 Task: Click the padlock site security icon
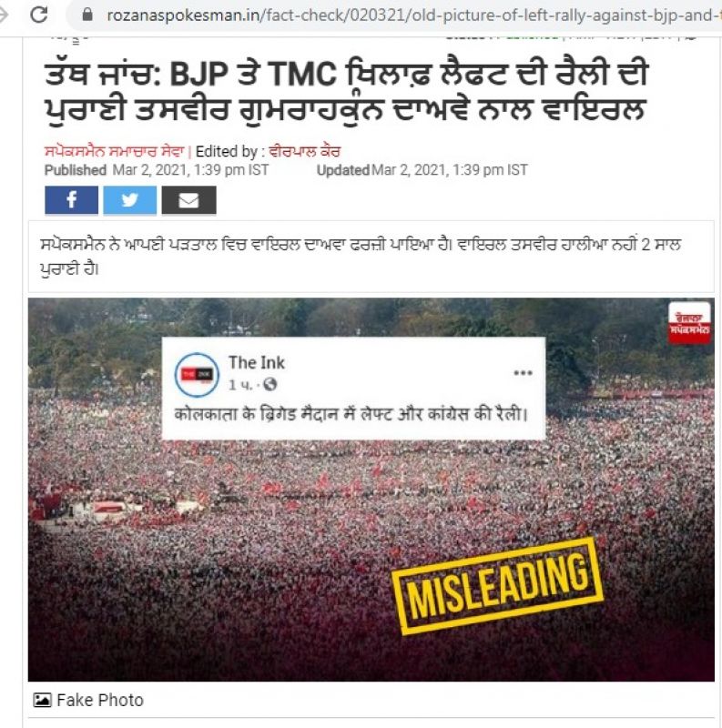86,15
